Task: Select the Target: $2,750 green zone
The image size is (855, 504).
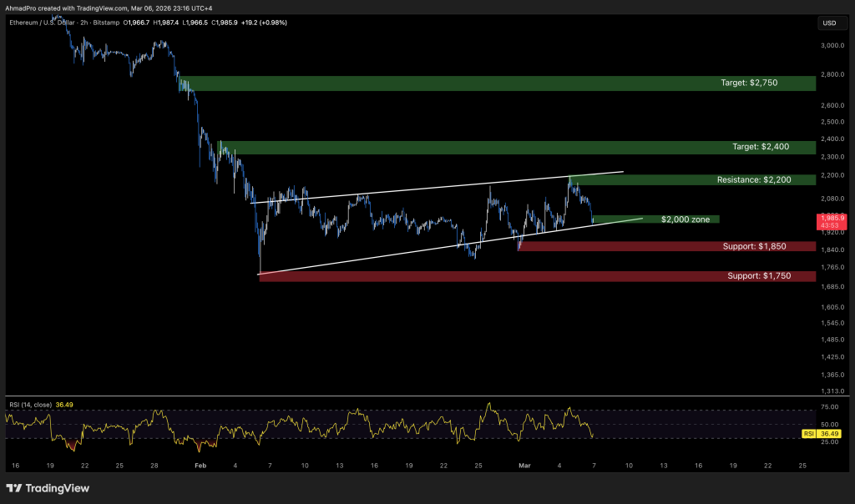Action: (501, 83)
